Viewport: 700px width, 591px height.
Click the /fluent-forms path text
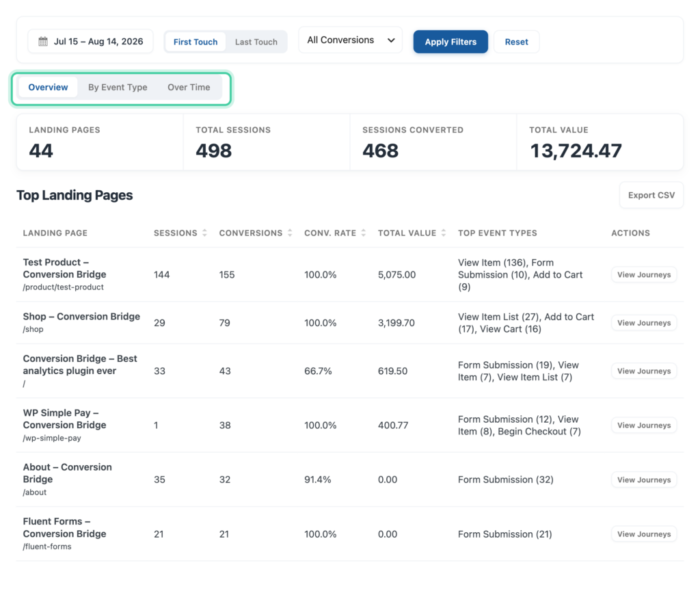47,547
